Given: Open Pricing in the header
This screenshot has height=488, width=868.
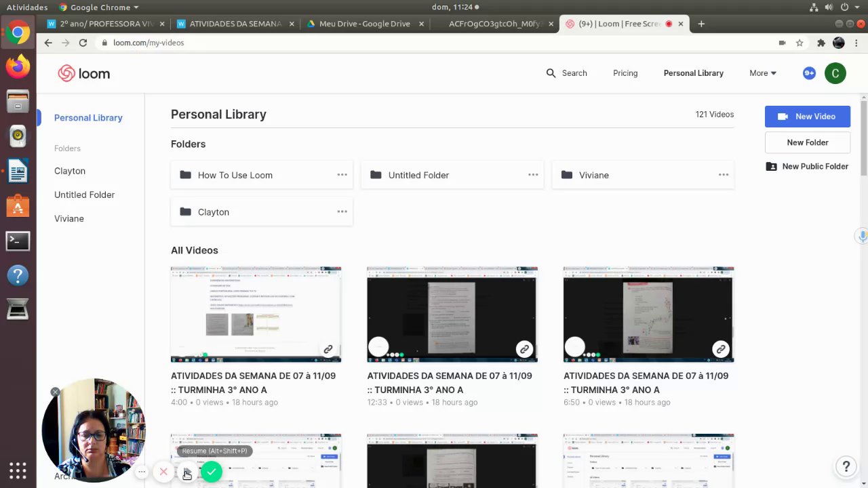Looking at the screenshot, I should [x=625, y=73].
